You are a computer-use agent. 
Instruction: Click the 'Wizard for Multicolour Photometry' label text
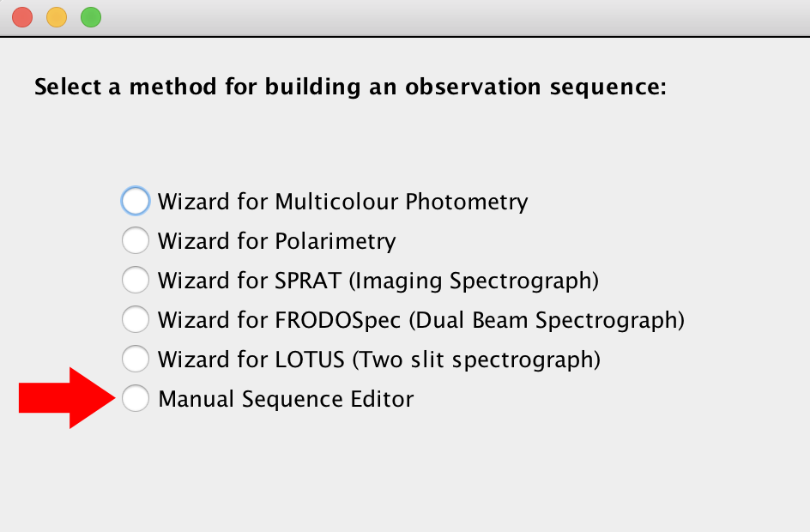[342, 202]
